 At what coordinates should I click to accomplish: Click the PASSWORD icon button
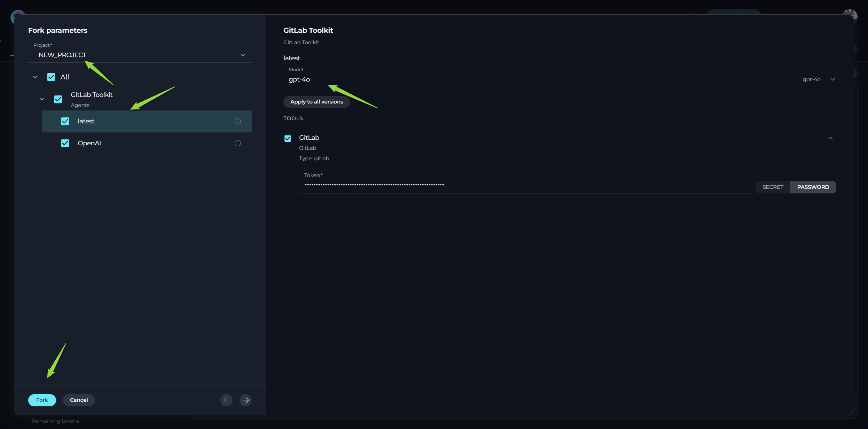(x=812, y=187)
